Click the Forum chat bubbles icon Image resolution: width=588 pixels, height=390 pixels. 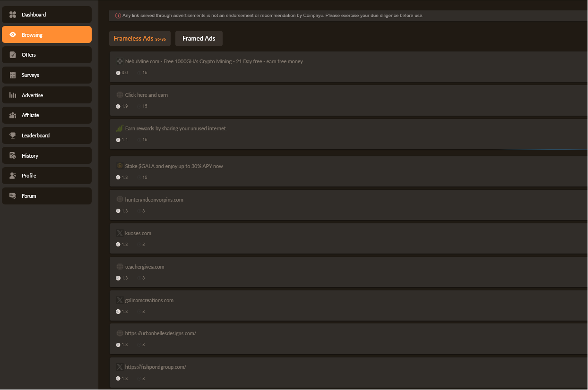[x=13, y=196]
